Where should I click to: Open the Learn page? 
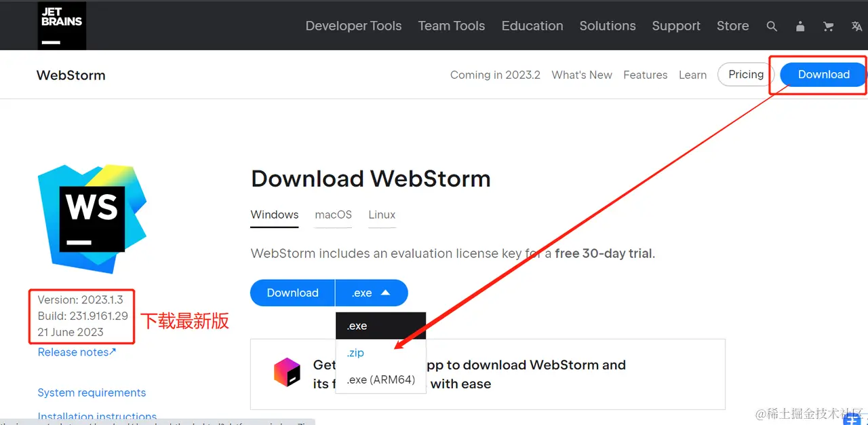coord(692,75)
